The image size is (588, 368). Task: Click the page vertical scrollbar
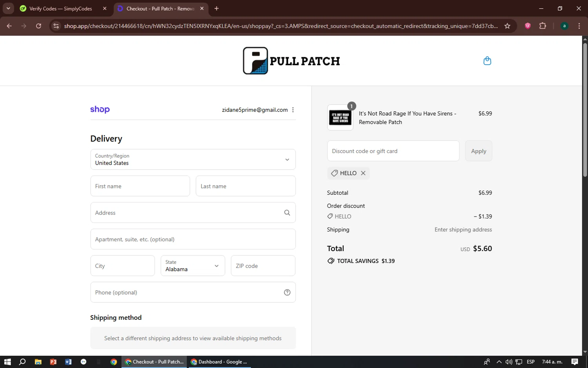[585, 110]
